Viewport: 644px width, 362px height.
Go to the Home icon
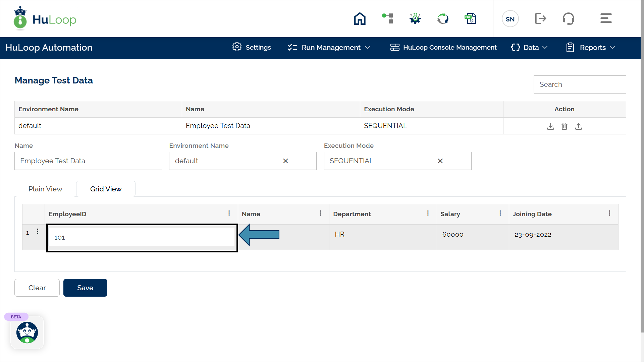(x=360, y=19)
